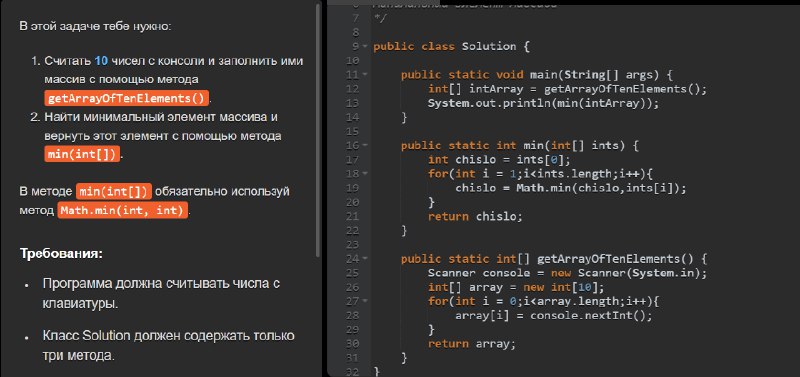Click the task description panel scrollbar
800x377 pixels.
point(318,130)
